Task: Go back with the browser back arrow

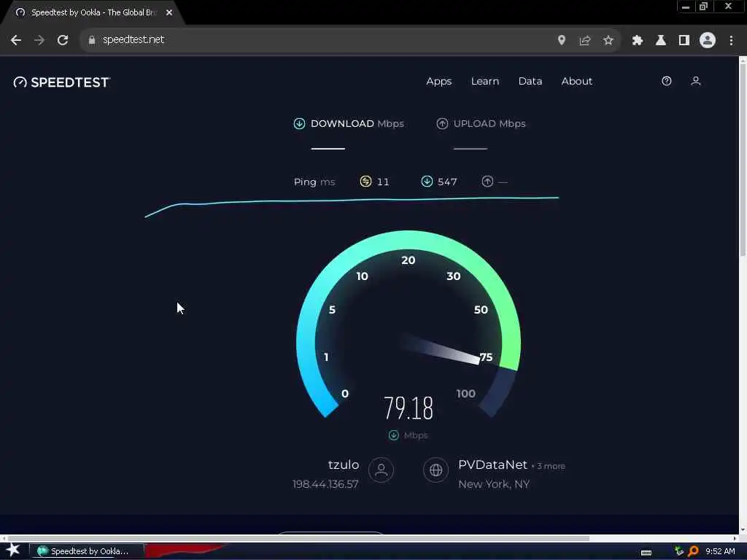Action: click(x=16, y=40)
